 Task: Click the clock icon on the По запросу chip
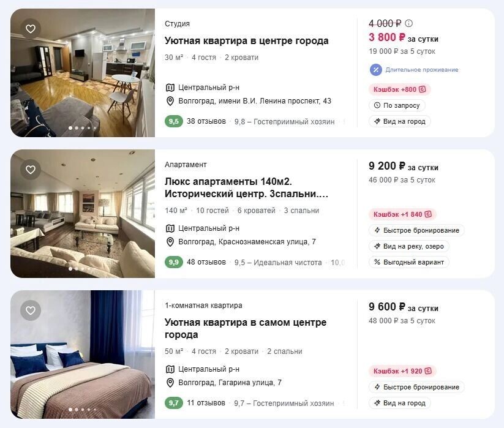377,105
